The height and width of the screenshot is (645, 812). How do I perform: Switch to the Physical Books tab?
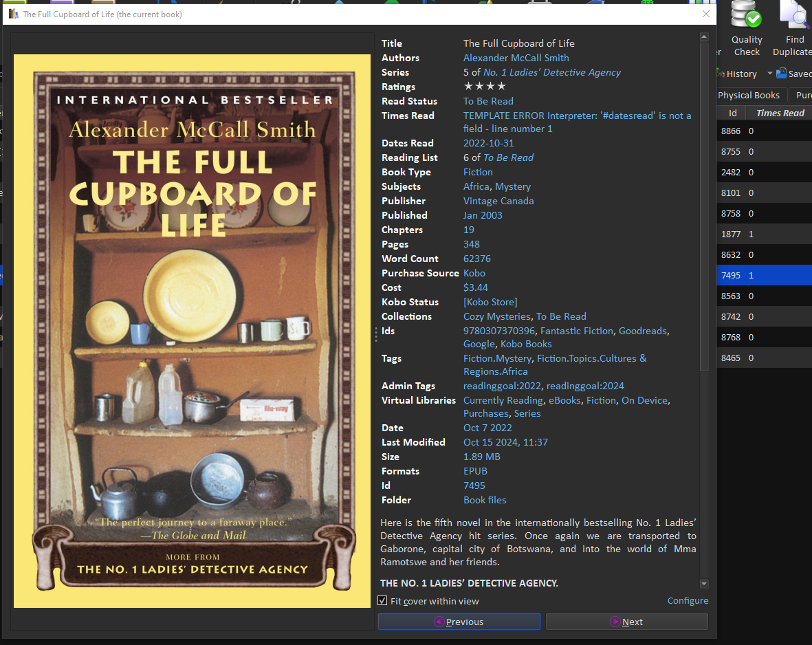(748, 96)
